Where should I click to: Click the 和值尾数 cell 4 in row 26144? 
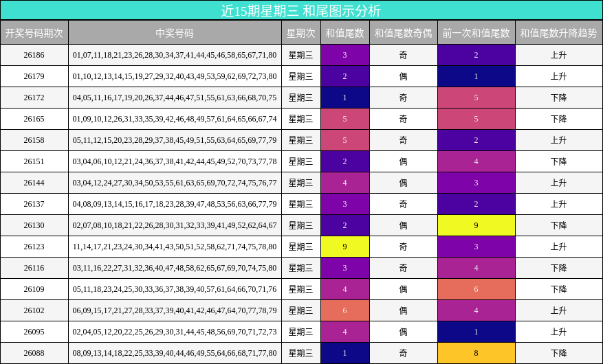coord(345,183)
